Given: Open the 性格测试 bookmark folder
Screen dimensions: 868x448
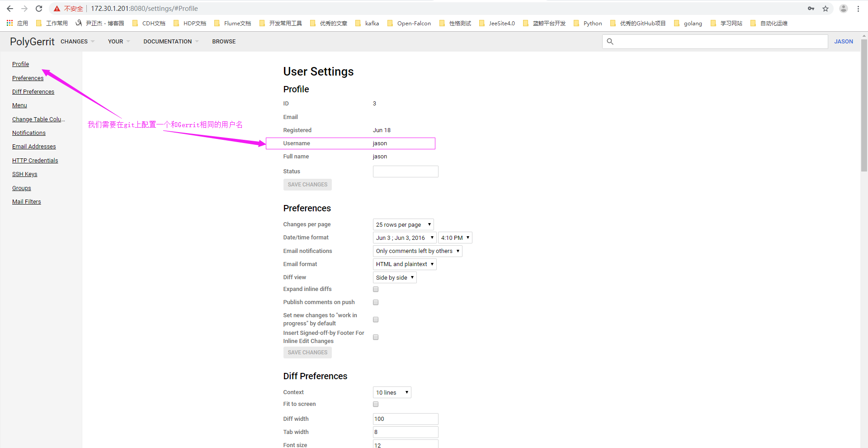Looking at the screenshot, I should click(x=455, y=23).
